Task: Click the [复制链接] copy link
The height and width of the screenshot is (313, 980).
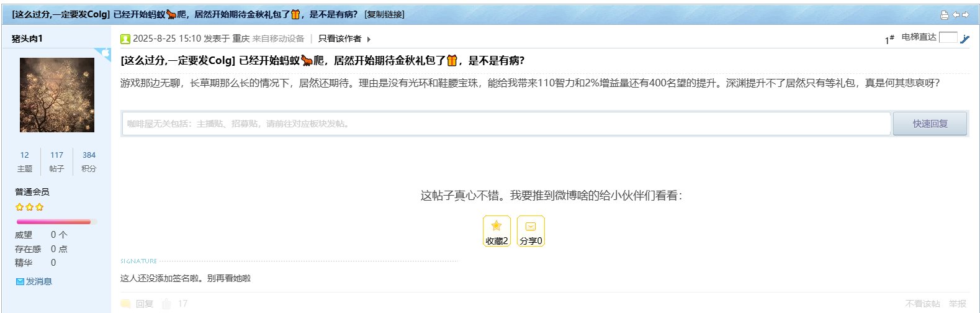Action: tap(385, 14)
